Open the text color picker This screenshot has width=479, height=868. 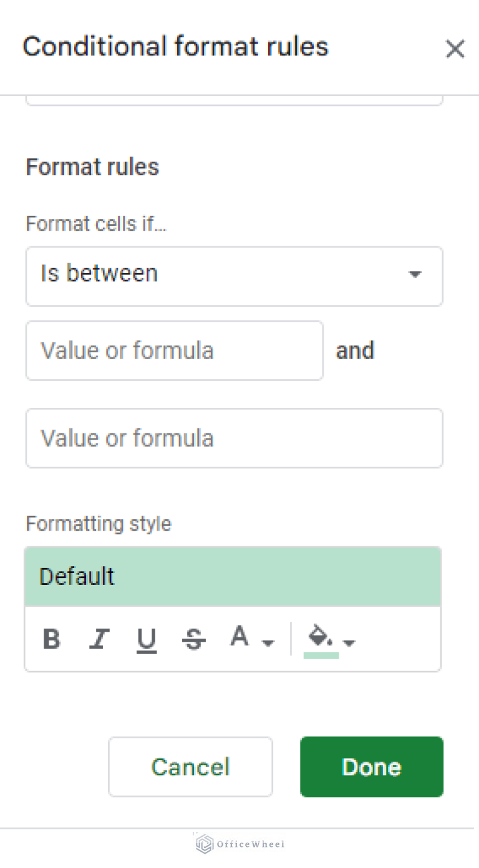point(239,637)
